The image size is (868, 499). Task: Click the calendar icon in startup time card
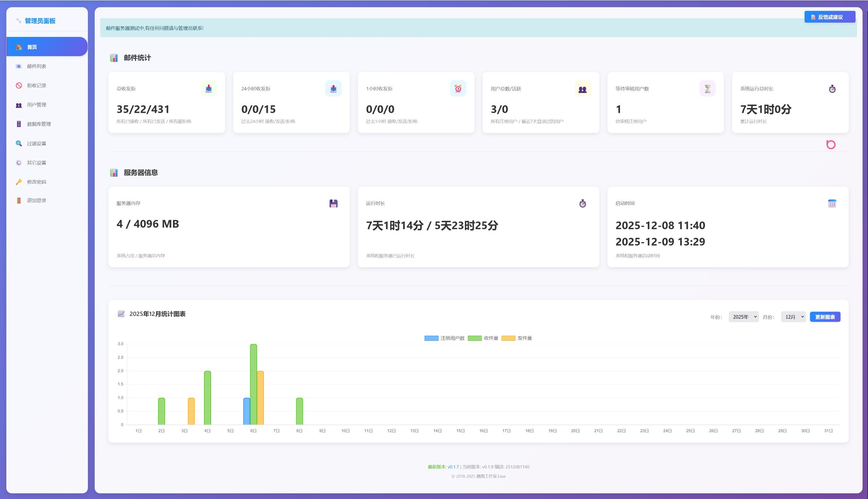click(x=832, y=203)
